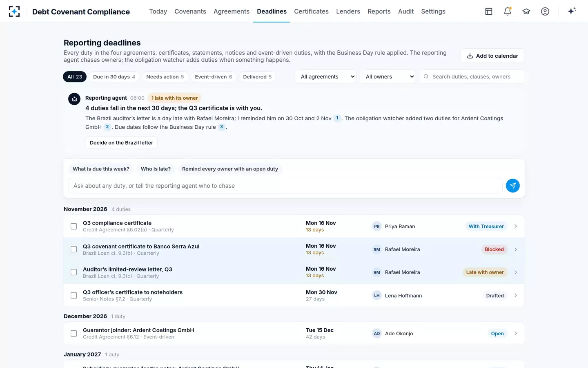
Task: Click Add to calendar button
Action: click(x=492, y=56)
